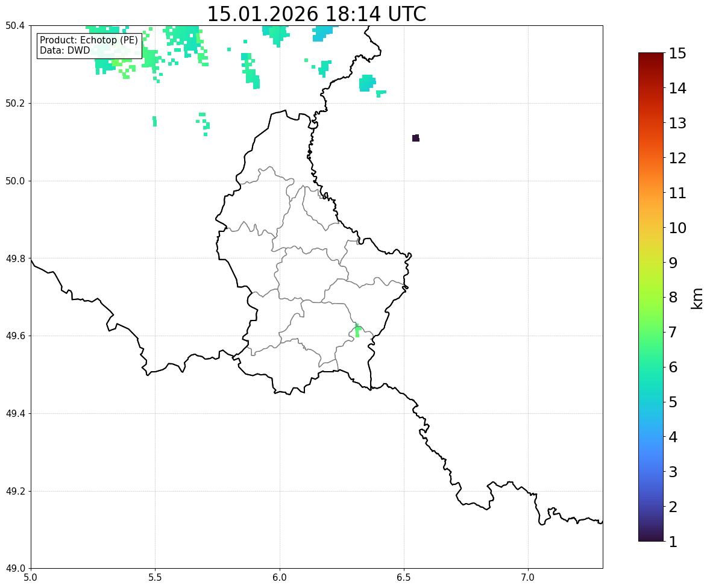Click the blue section of the colorbar near 3
Viewport: 710px width, 588px height.
tap(651, 472)
